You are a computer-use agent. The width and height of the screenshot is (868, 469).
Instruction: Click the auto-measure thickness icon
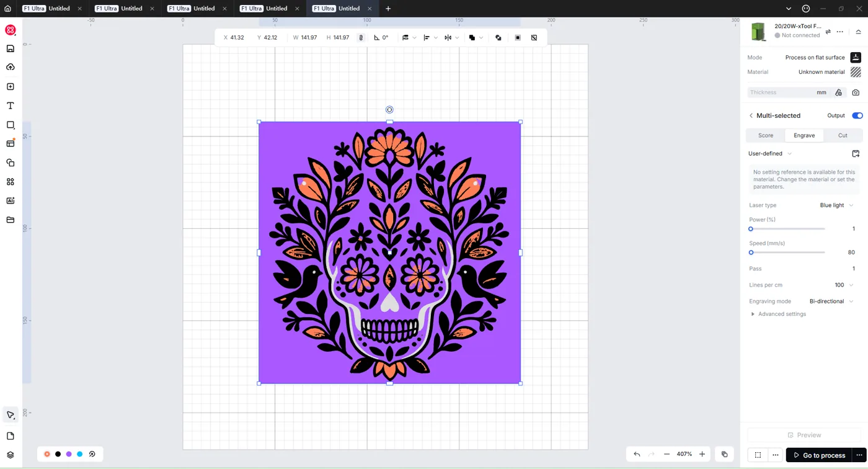pos(838,92)
